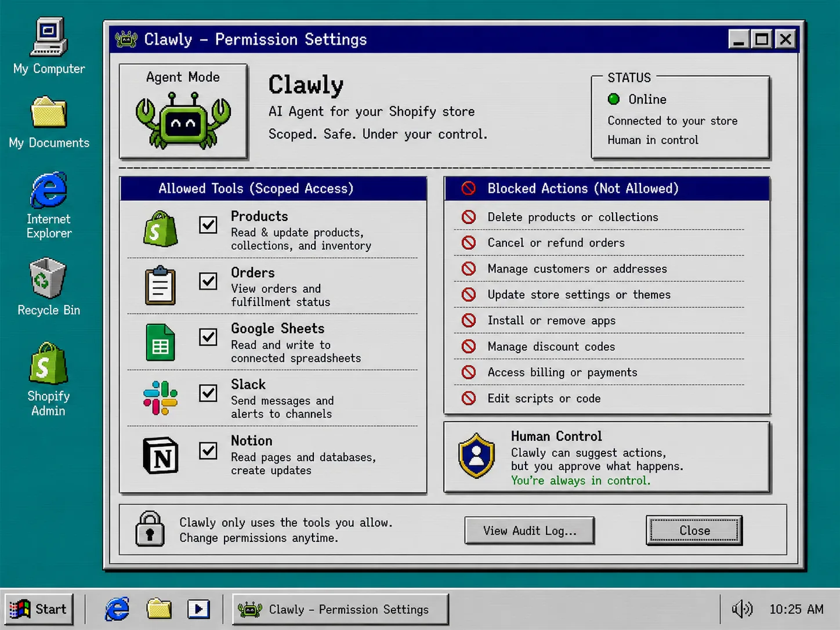Click blocked icon beside Manage customers
The width and height of the screenshot is (840, 630).
[x=469, y=269]
